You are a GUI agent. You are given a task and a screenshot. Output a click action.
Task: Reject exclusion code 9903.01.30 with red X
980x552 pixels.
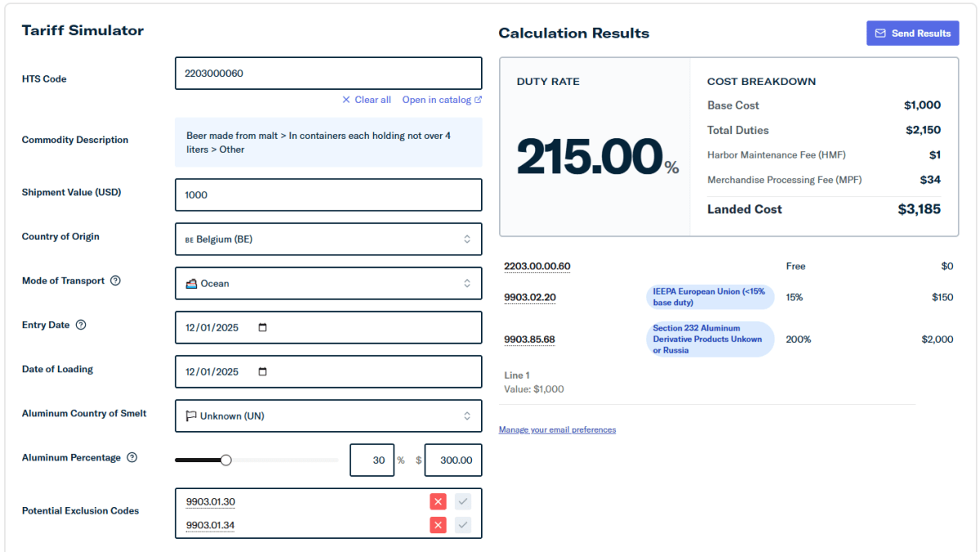point(439,502)
